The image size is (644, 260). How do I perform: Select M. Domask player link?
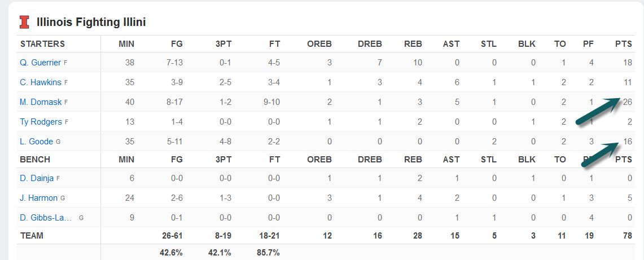pos(41,102)
